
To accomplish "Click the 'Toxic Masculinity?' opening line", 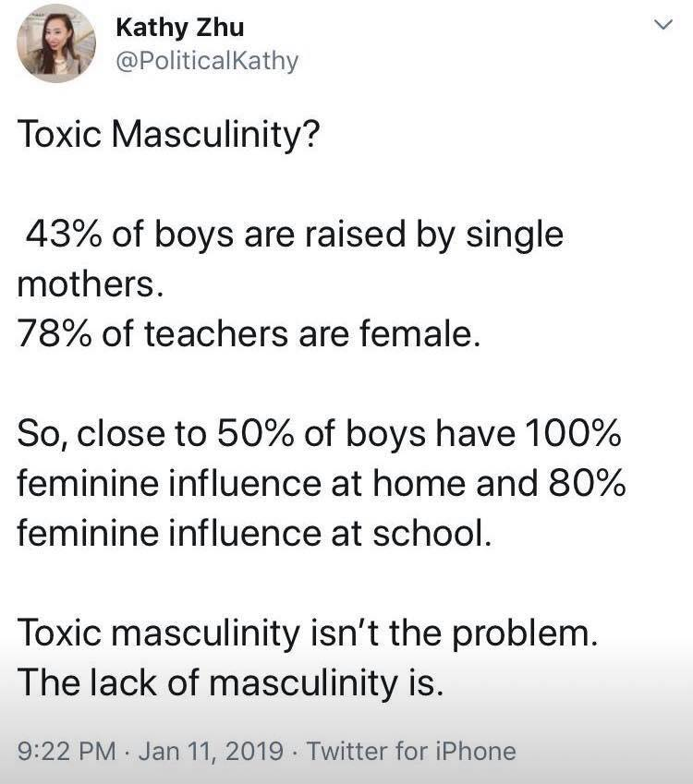I will pos(168,135).
